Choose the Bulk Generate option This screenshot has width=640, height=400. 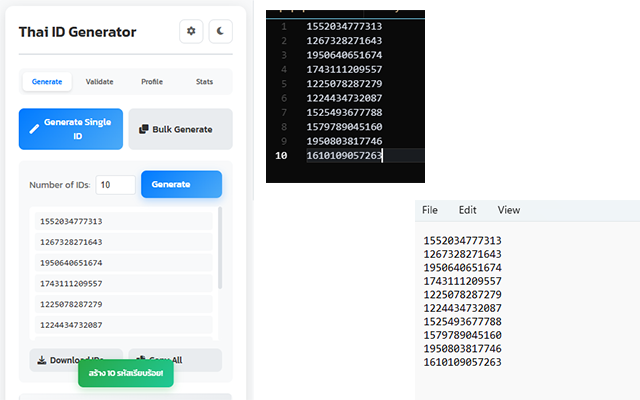click(180, 129)
